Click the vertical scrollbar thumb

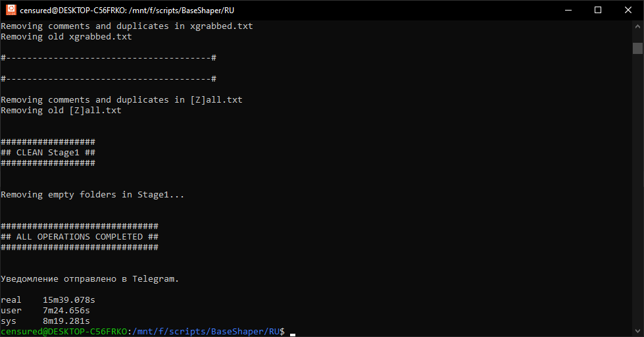coord(637,48)
